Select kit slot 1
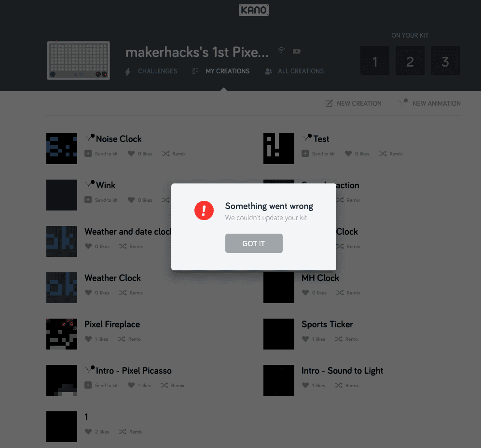 pyautogui.click(x=374, y=60)
